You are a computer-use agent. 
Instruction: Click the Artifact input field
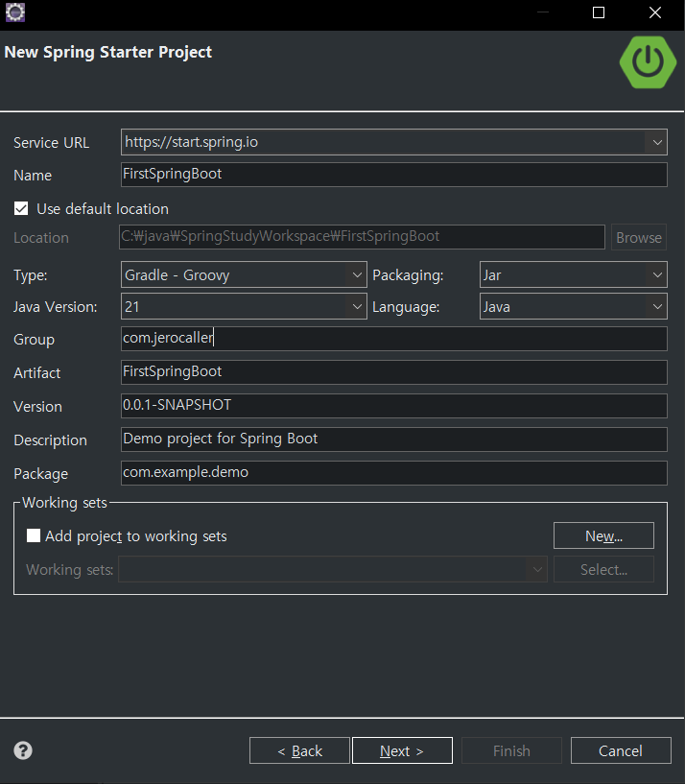(x=394, y=372)
